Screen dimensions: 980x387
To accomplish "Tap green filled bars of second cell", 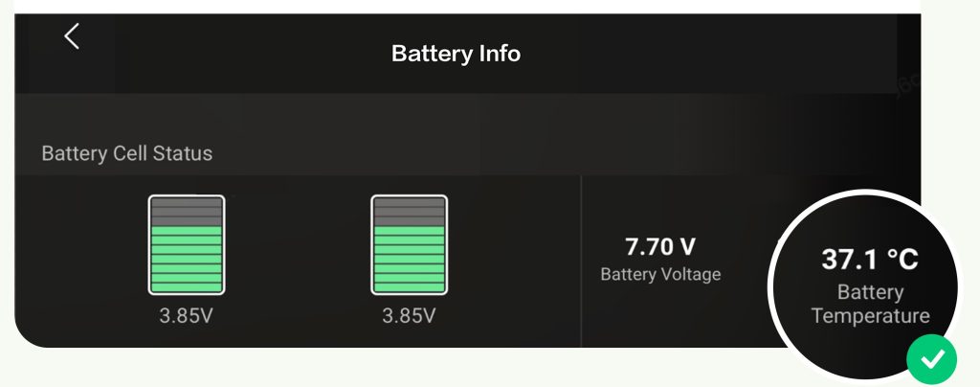I will (409, 259).
